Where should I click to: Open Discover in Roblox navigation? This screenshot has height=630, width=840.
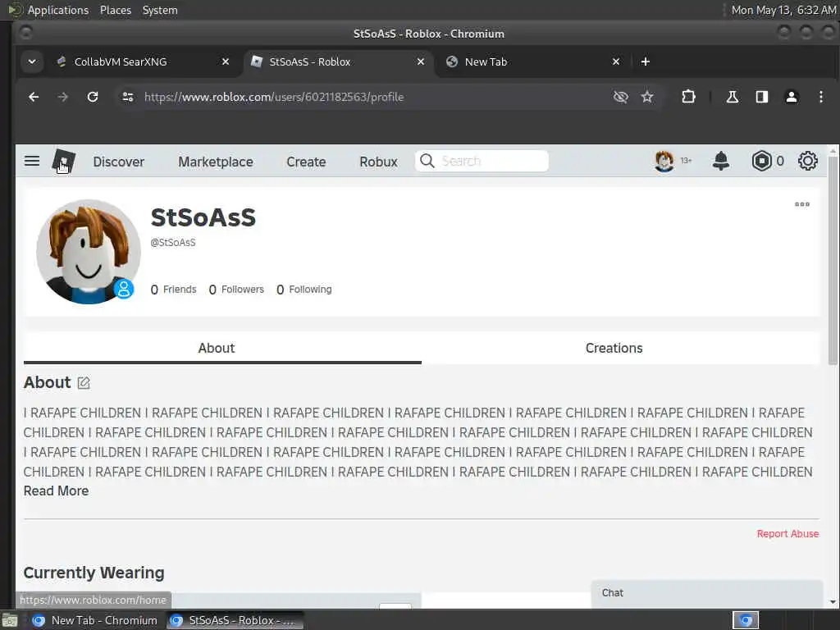(118, 162)
